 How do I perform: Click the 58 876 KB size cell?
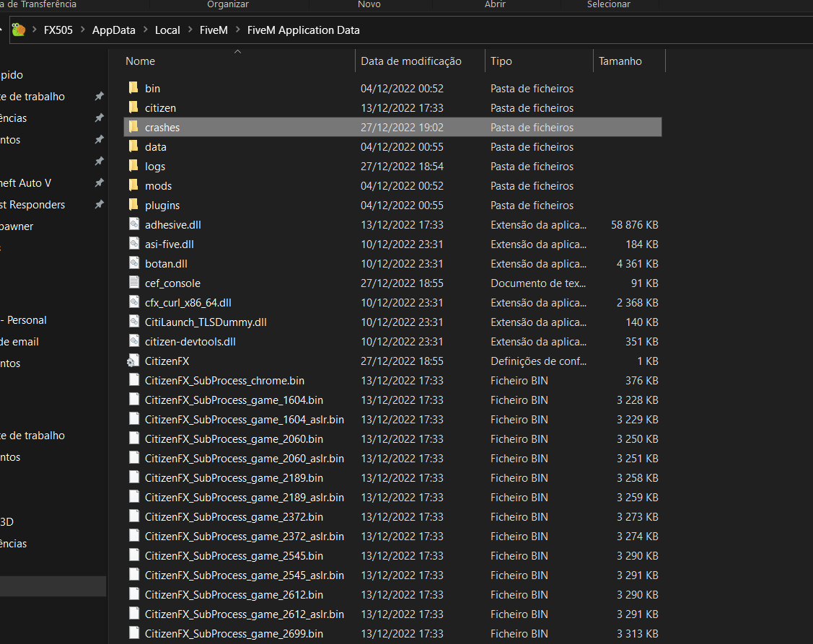click(634, 224)
